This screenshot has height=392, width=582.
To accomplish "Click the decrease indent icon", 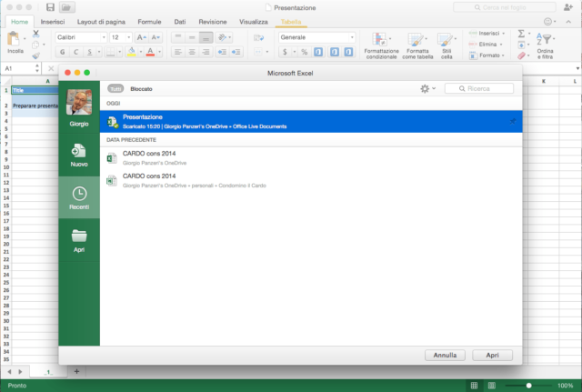I will pos(222,52).
